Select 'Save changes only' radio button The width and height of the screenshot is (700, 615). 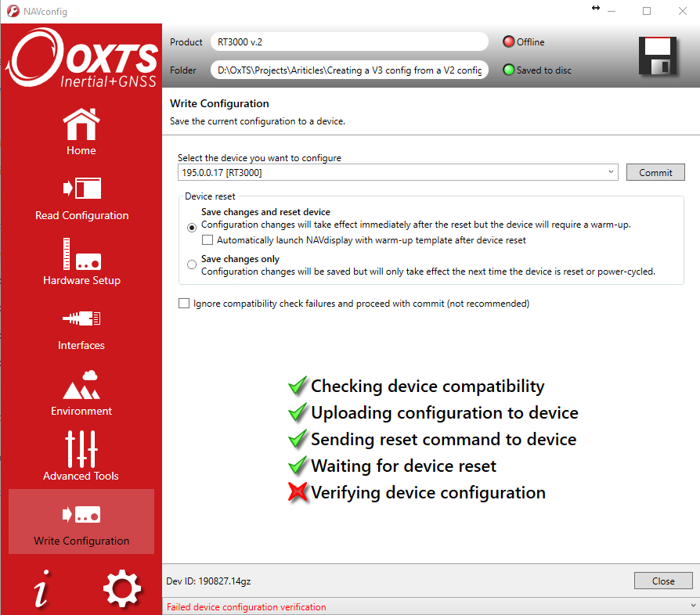tap(192, 264)
